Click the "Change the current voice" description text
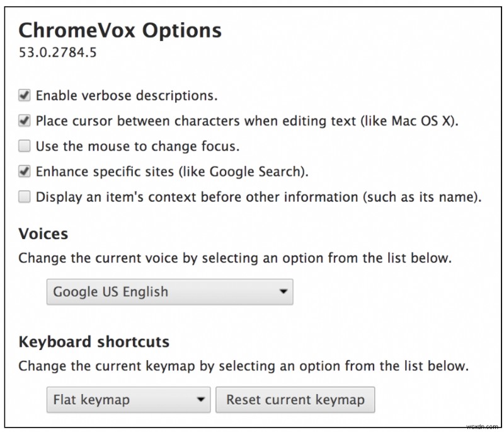The image size is (504, 432). pos(234,258)
